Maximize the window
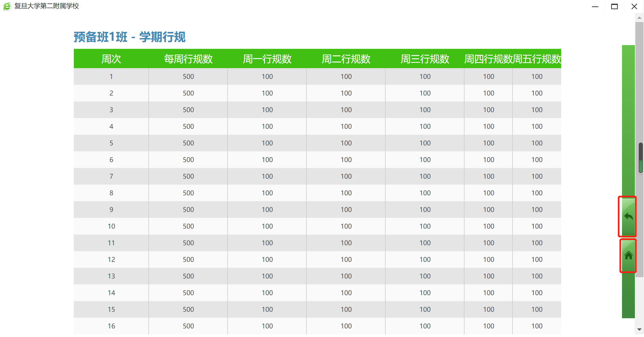This screenshot has width=644, height=337. tap(614, 6)
